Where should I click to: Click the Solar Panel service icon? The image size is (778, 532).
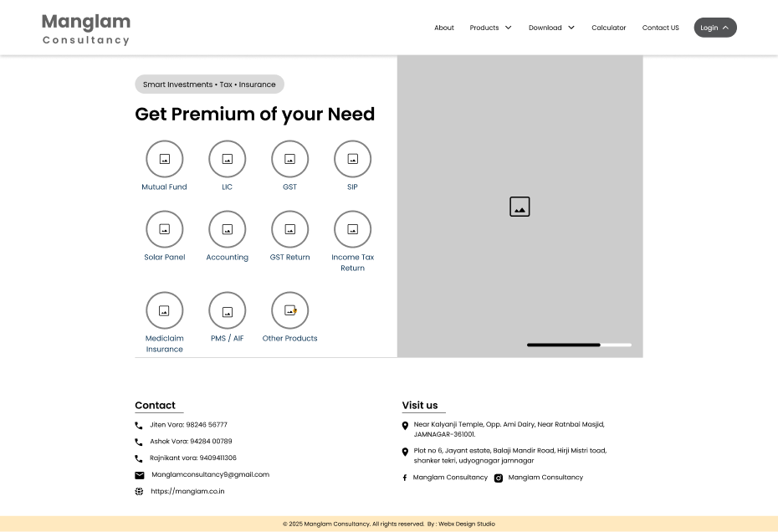(165, 229)
